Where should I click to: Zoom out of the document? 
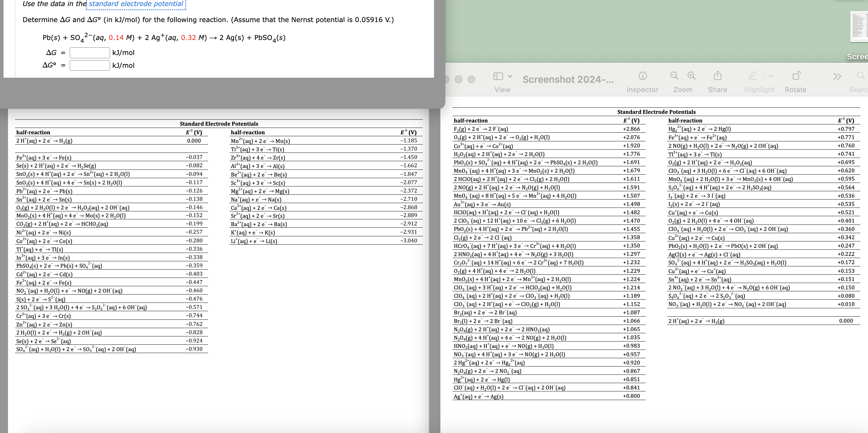pyautogui.click(x=674, y=75)
